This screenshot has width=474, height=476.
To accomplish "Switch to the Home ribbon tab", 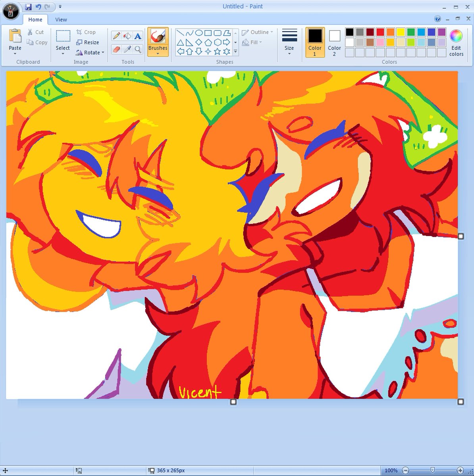I will click(35, 19).
